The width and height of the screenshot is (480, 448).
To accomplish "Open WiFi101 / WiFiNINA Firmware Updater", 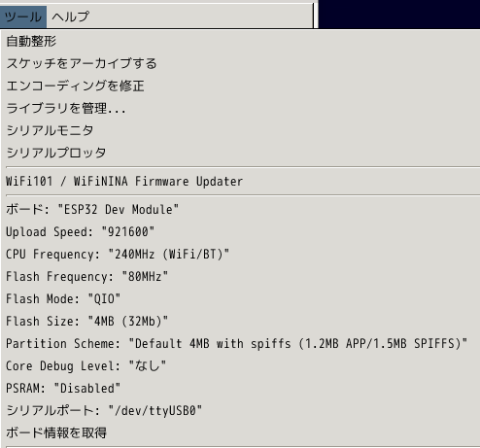I will 241,182.
